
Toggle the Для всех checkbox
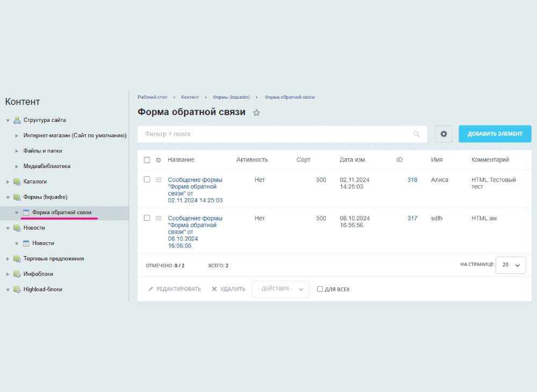coord(320,289)
